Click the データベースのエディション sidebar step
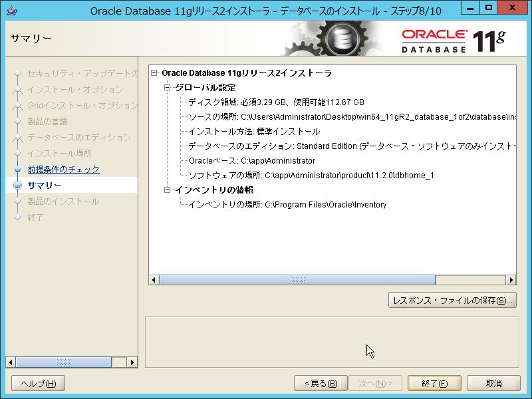This screenshot has width=532, height=399. tap(79, 138)
